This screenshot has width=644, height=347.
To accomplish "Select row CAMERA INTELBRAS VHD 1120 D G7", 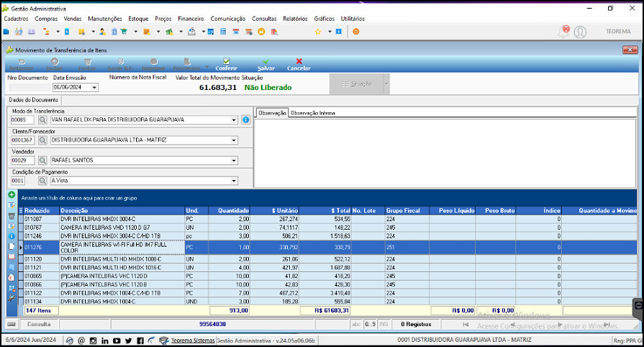I will pos(327,227).
